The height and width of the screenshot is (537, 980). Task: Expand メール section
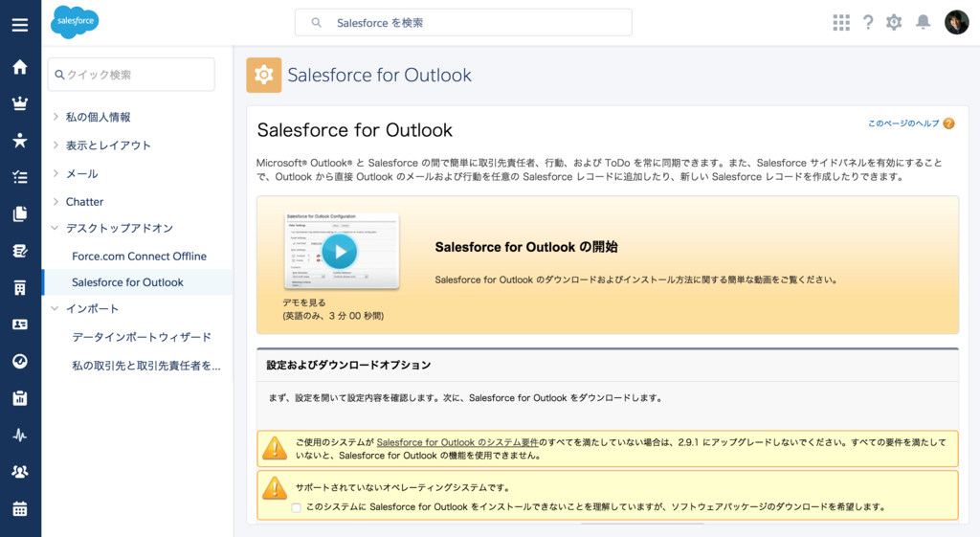pos(56,173)
